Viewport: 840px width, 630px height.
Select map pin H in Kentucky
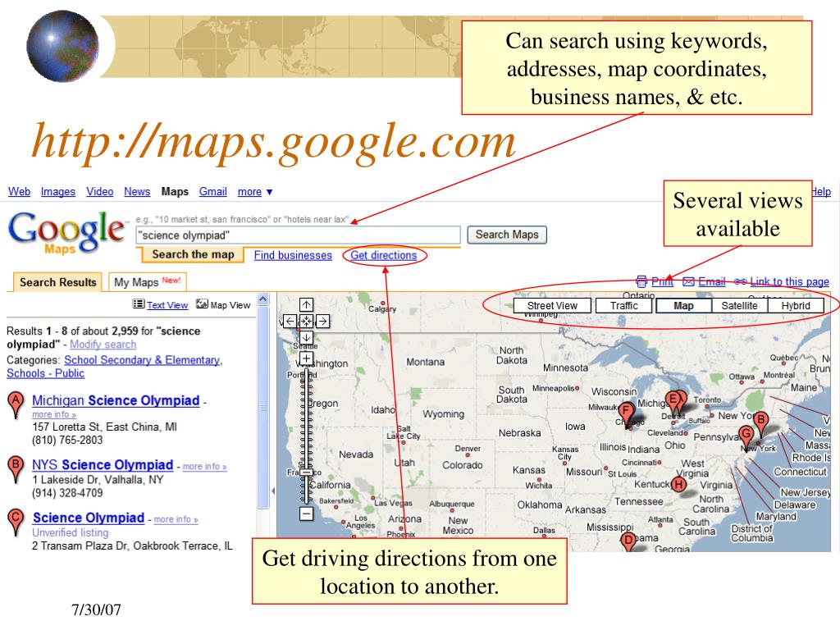[678, 484]
